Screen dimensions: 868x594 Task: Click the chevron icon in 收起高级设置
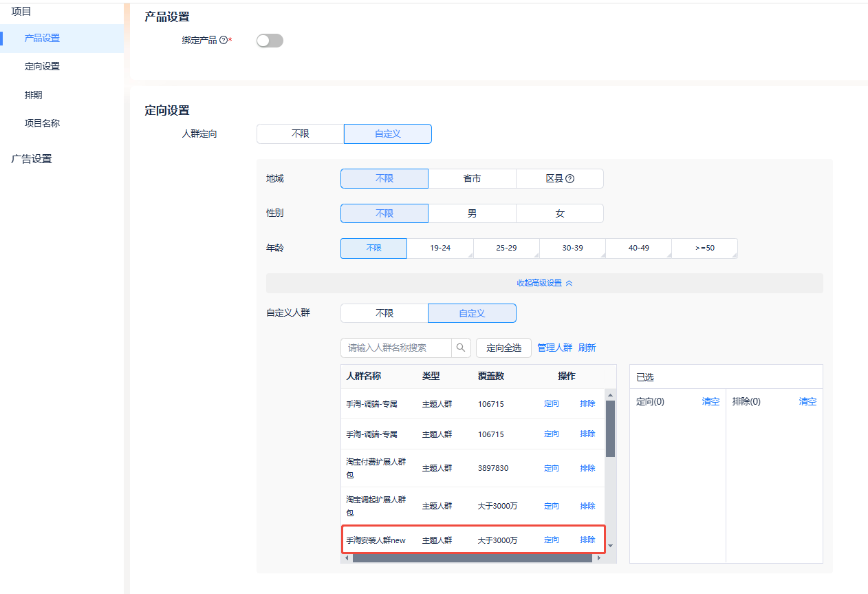point(569,283)
